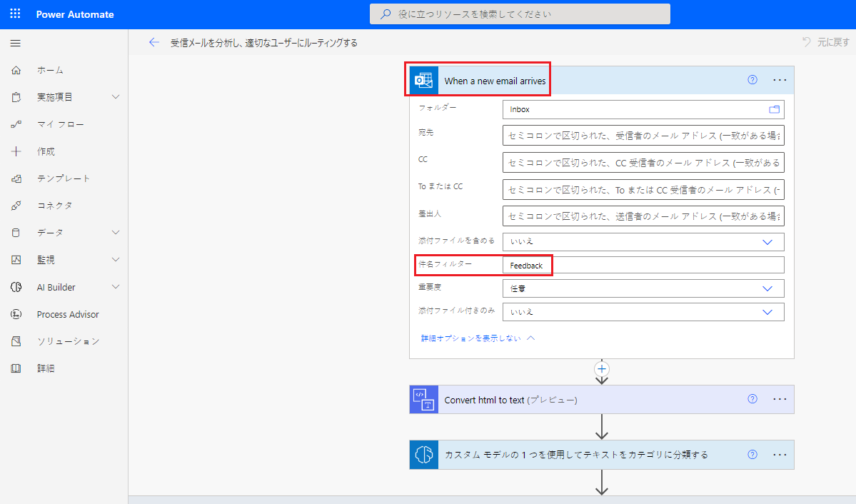The image size is (856, 504).
Task: Open ellipsis menu of Convert html to text
Action: [780, 399]
